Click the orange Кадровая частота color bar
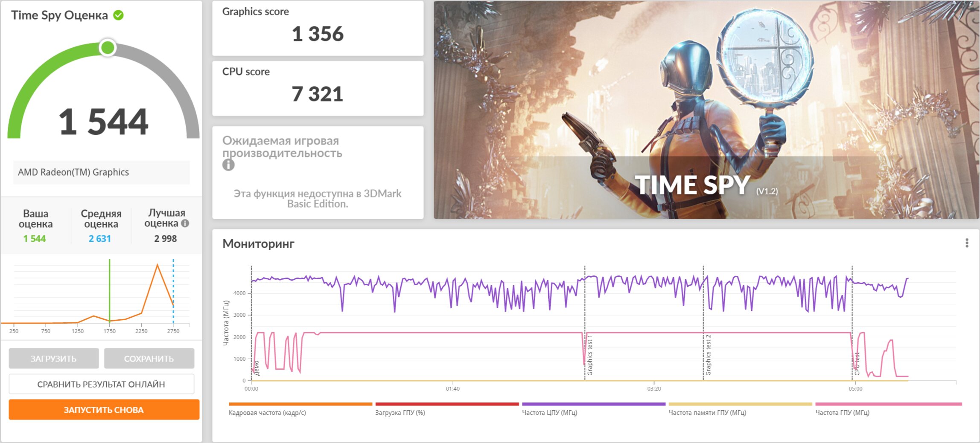This screenshot has height=443, width=980. coord(300,404)
